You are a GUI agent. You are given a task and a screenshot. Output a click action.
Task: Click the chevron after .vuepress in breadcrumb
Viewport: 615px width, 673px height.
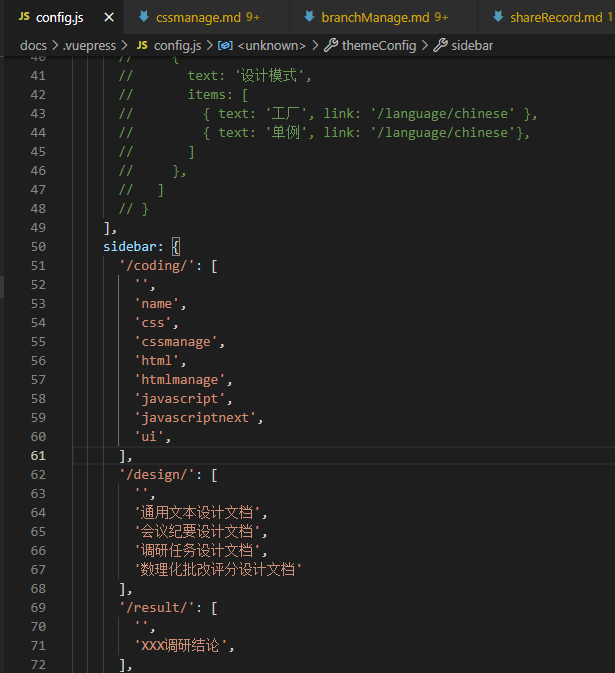pyautogui.click(x=124, y=45)
